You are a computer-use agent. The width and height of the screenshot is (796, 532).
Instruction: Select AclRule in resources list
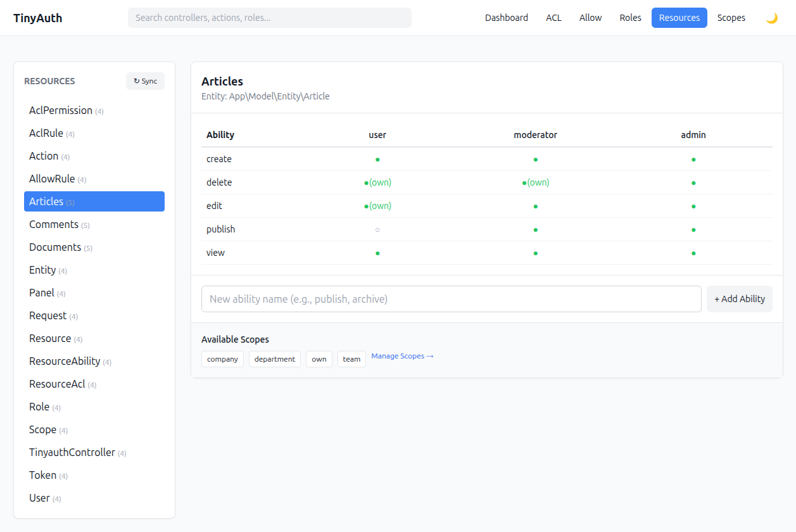(x=94, y=133)
